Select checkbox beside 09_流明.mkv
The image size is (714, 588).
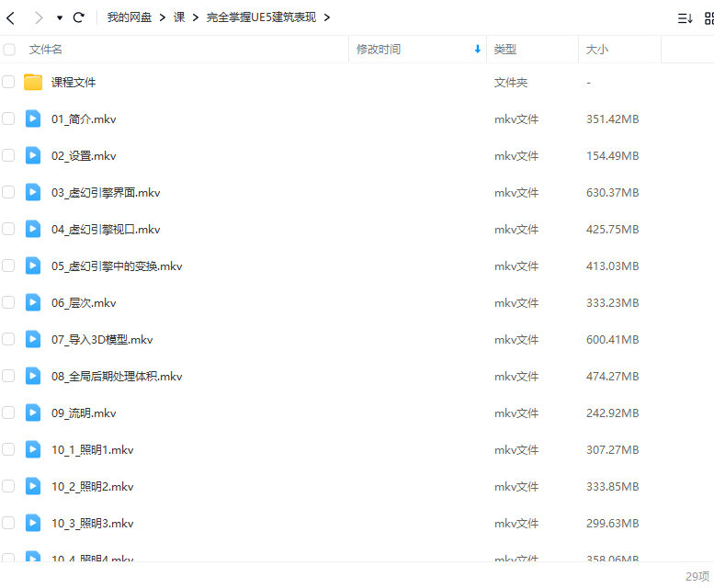point(8,413)
